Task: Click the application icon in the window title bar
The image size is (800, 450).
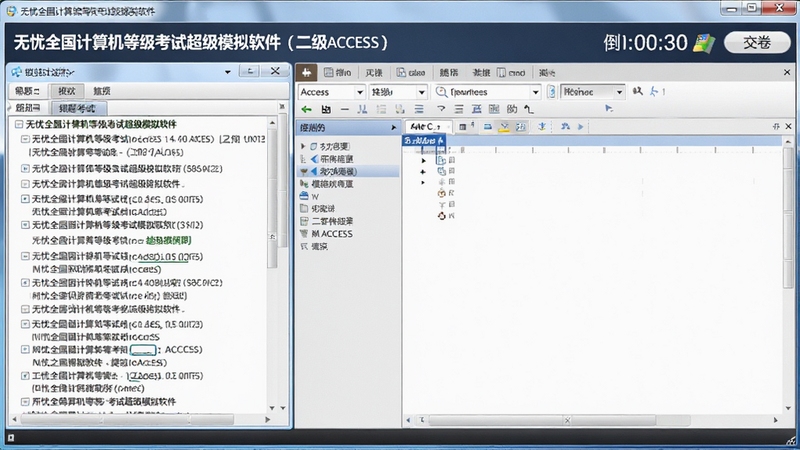Action: (11, 11)
